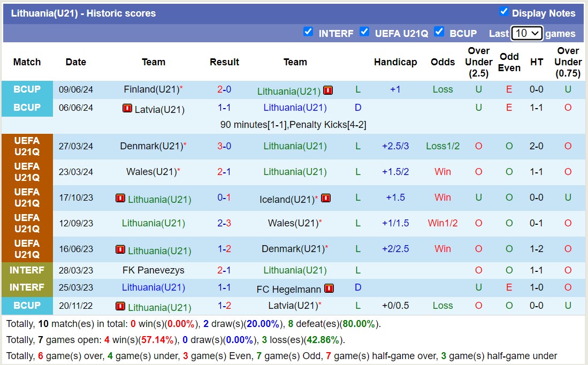Click red card icon next to Latvia(U21) on 06/06/24

pos(127,109)
